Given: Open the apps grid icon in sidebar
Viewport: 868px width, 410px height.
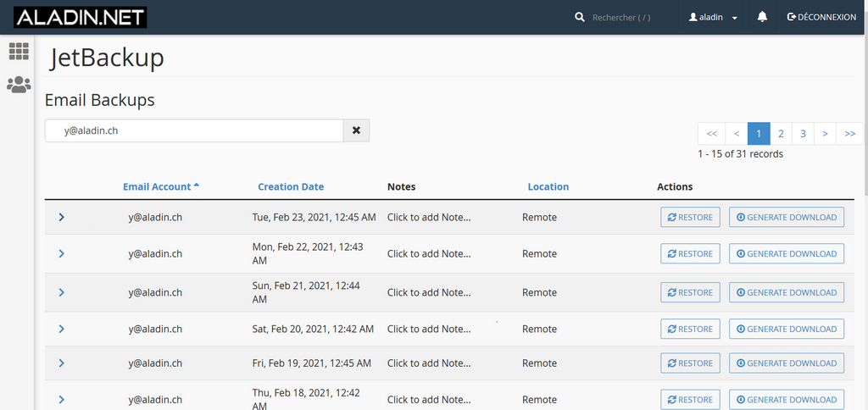Looking at the screenshot, I should 19,51.
